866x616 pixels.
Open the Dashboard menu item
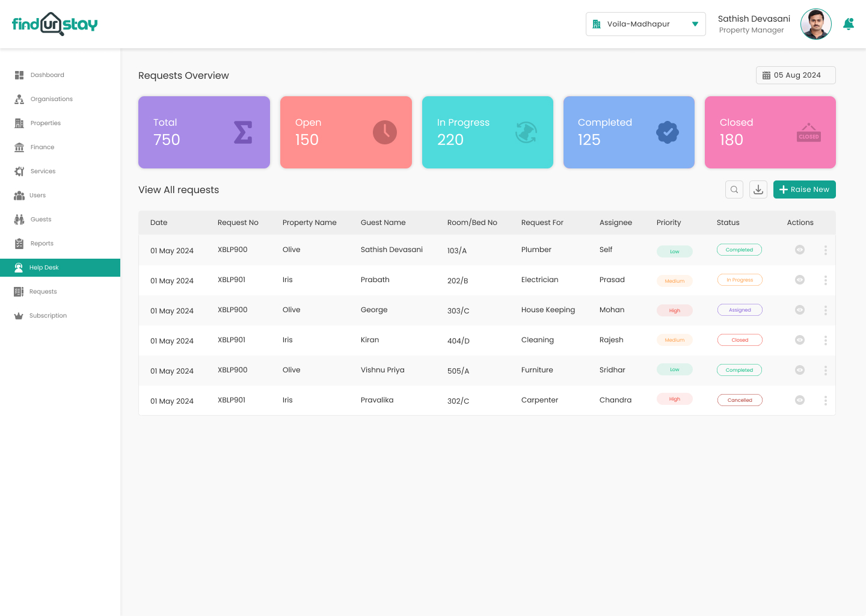(x=60, y=75)
